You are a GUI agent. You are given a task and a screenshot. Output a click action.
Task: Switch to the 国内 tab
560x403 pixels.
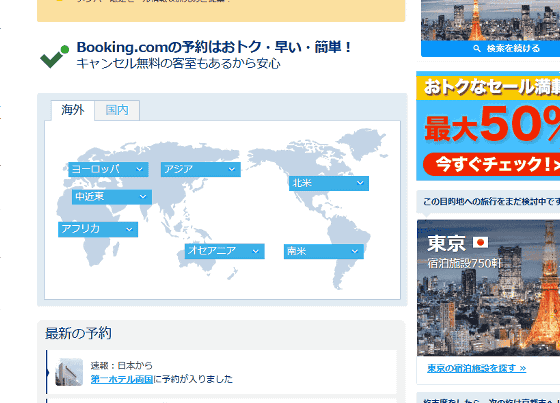[x=117, y=110]
